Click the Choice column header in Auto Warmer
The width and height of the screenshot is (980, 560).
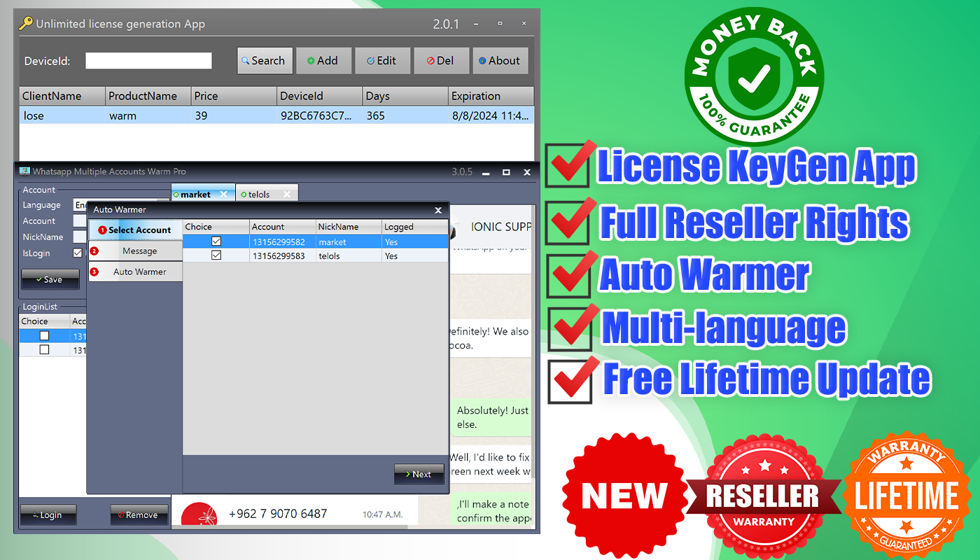coord(216,227)
